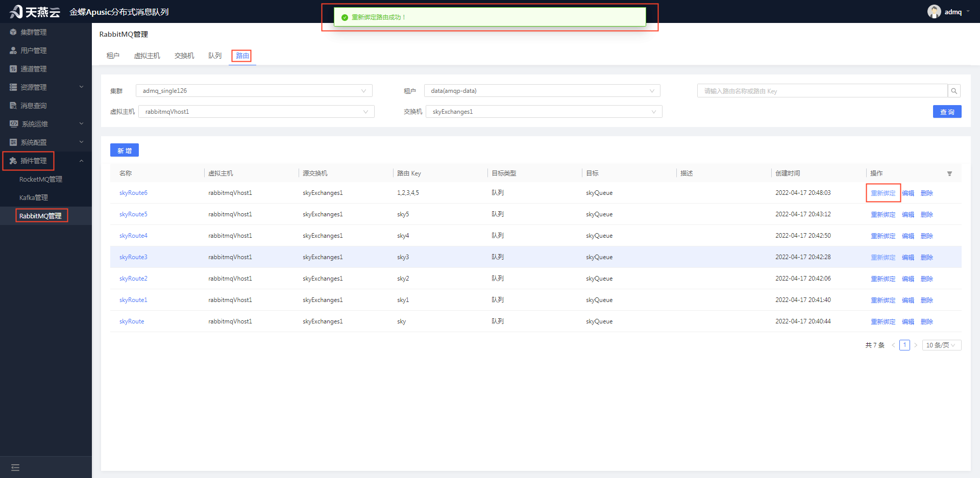Open the skyRoute4 link
The height and width of the screenshot is (478, 980).
[x=133, y=236]
